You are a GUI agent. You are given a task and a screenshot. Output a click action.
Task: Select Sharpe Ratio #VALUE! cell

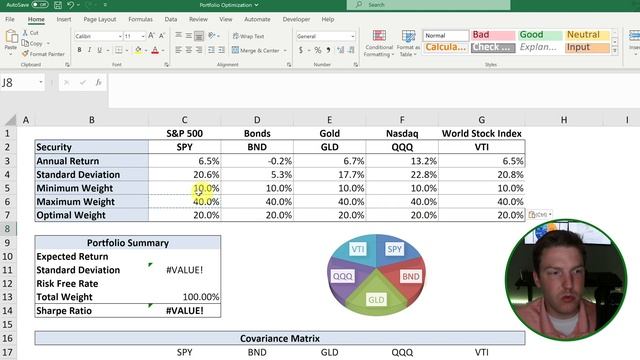(184, 311)
